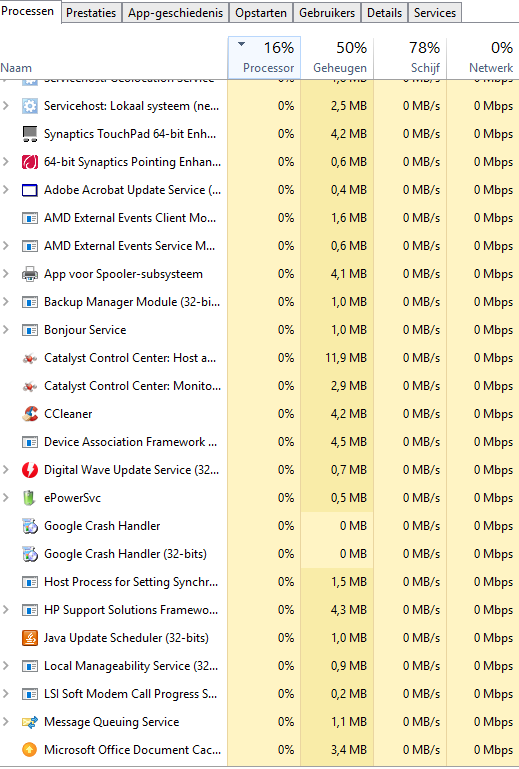The image size is (519, 769).
Task: Expand the Backup Manager Module row
Action: 6,301
